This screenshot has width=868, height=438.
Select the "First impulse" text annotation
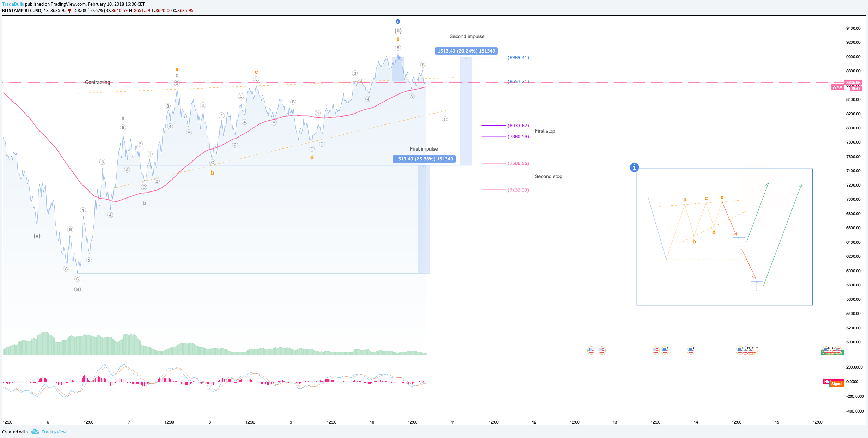click(x=424, y=149)
